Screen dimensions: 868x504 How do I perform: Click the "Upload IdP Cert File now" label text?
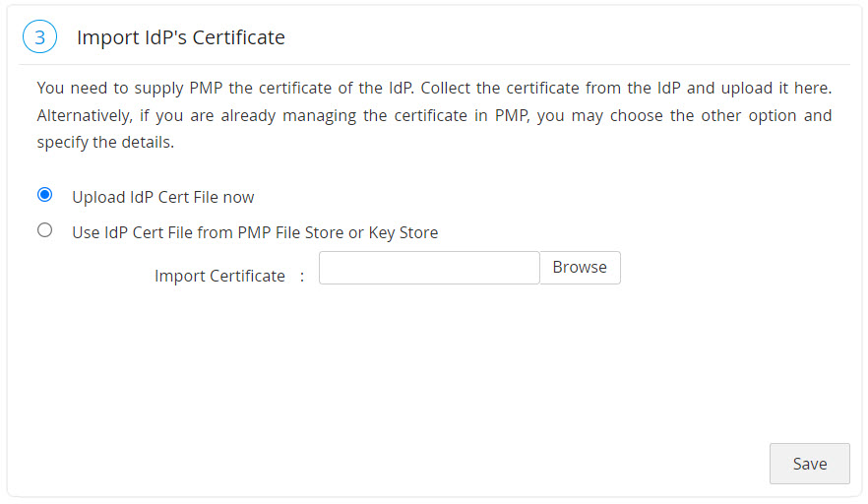tap(162, 197)
